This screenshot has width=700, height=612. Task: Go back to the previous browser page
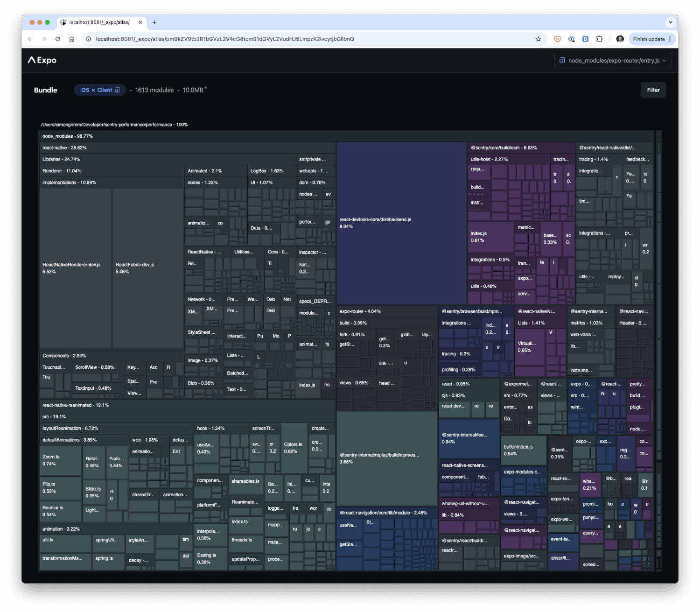point(30,39)
